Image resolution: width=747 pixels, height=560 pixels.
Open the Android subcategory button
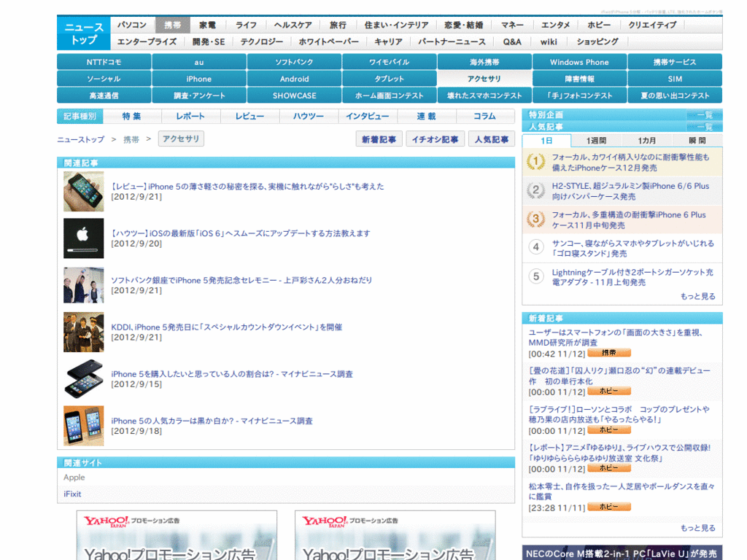(x=295, y=79)
